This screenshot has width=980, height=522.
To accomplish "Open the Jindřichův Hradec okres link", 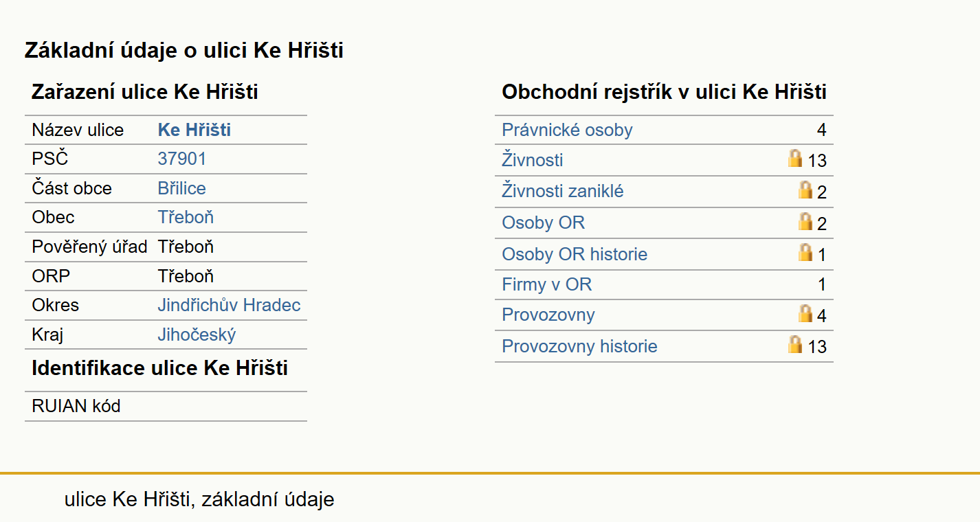I will point(230,305).
